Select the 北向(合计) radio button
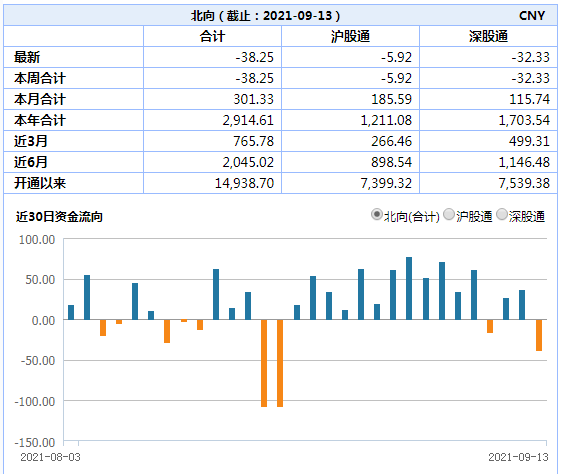Screen dimensions: 561x474 point(376,215)
